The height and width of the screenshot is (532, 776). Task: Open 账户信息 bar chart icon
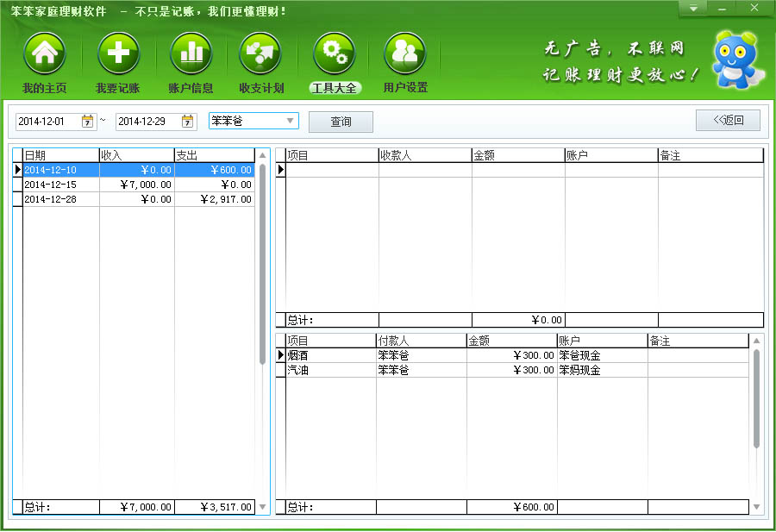pos(191,54)
